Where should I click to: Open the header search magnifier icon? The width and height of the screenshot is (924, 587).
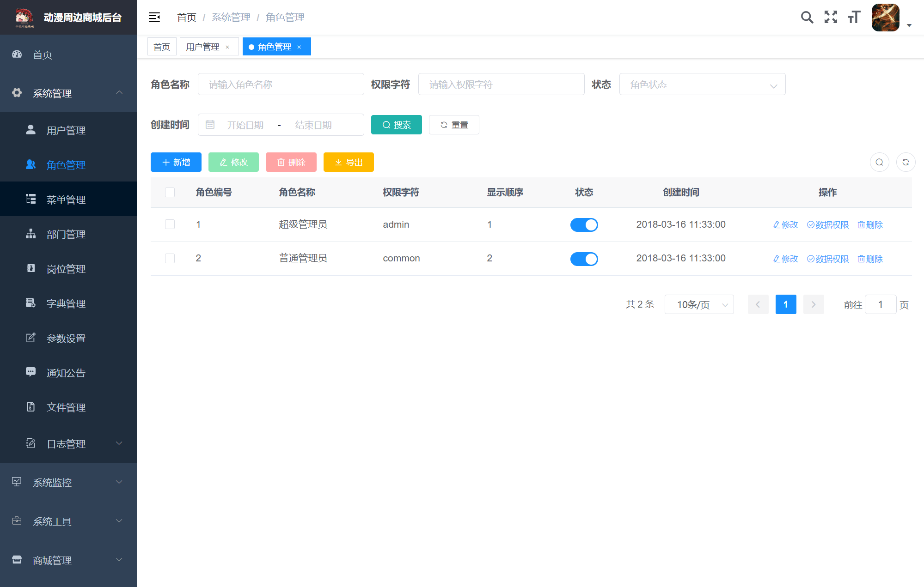click(x=807, y=18)
